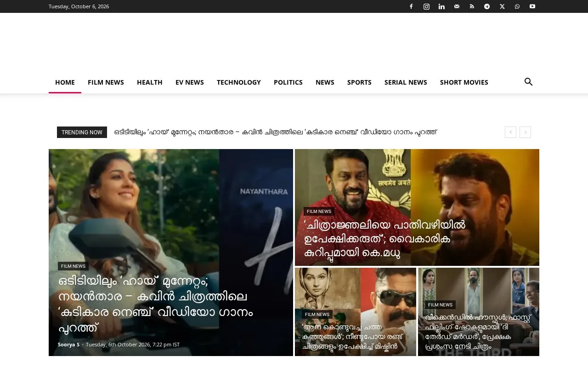Open the K. Madhu Chitranjali article headline

click(384, 239)
